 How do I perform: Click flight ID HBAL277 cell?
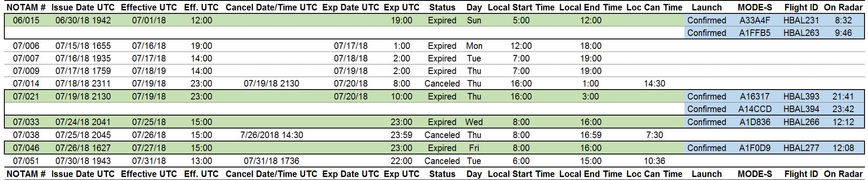pos(801,148)
